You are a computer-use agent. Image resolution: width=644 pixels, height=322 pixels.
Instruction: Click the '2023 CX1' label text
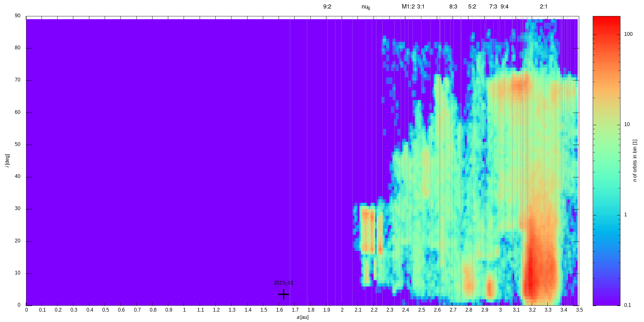tap(284, 283)
